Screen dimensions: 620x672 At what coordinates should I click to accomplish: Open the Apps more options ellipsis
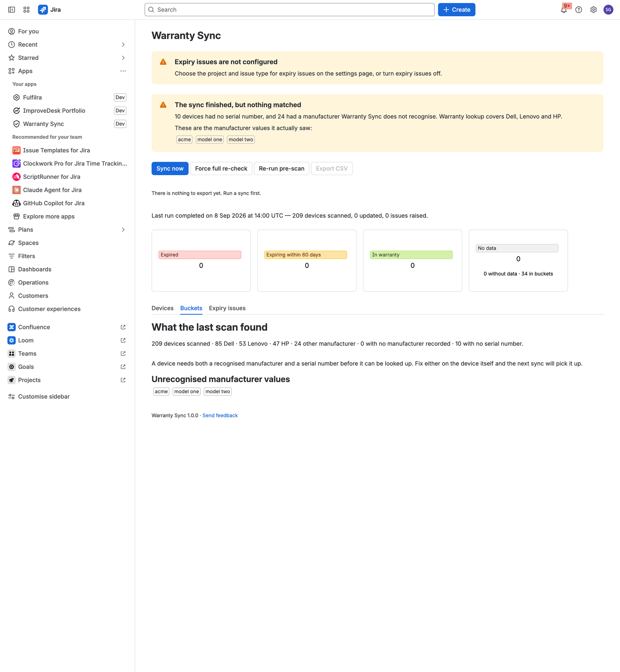123,71
